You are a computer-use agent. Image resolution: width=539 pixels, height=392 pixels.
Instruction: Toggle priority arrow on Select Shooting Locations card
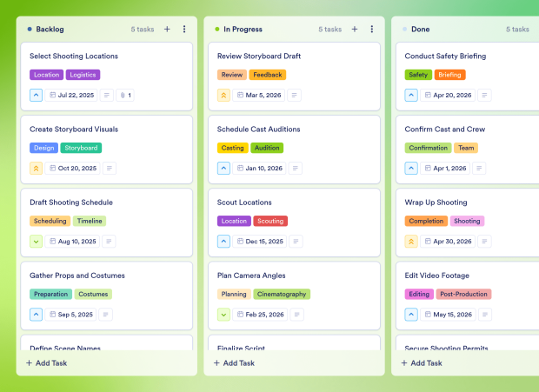[37, 95]
